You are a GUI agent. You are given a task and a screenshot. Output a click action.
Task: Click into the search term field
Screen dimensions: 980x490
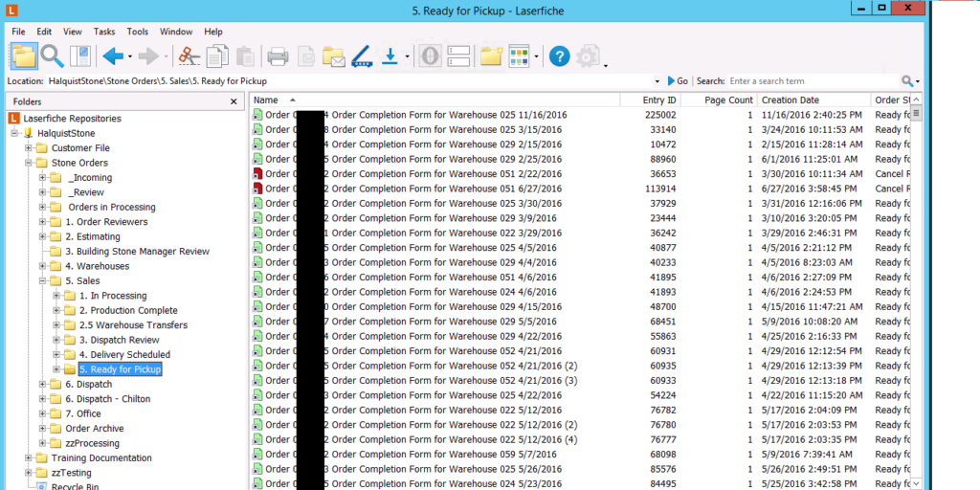point(813,81)
